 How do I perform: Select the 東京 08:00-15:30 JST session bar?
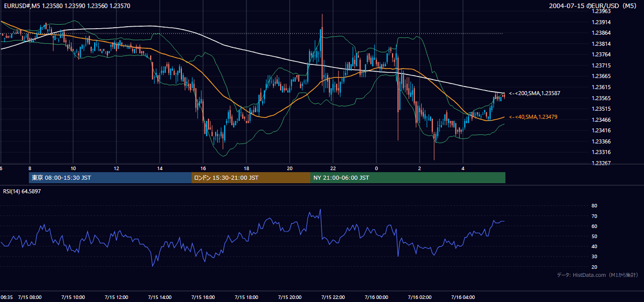(x=110, y=178)
